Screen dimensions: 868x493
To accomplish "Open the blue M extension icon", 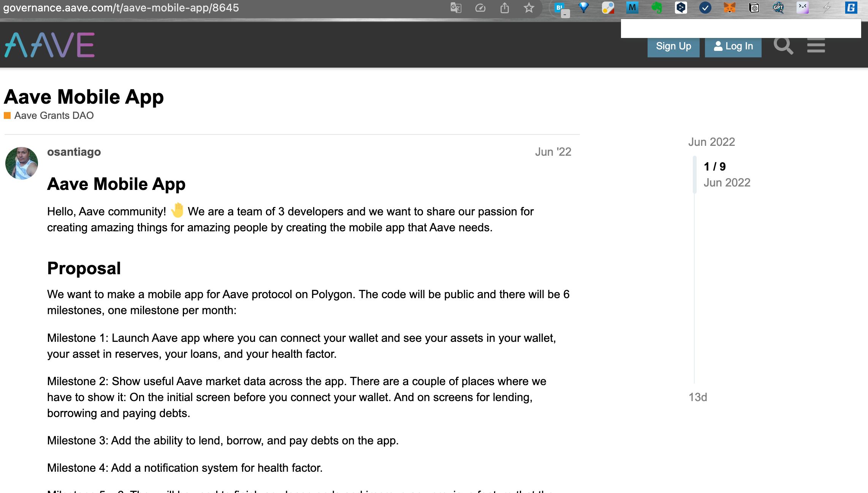I will [632, 8].
